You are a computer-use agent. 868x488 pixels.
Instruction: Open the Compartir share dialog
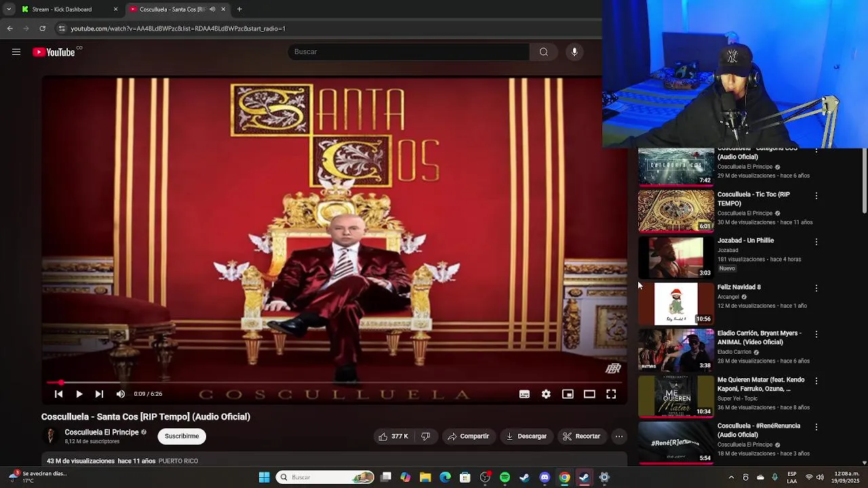[x=468, y=436]
